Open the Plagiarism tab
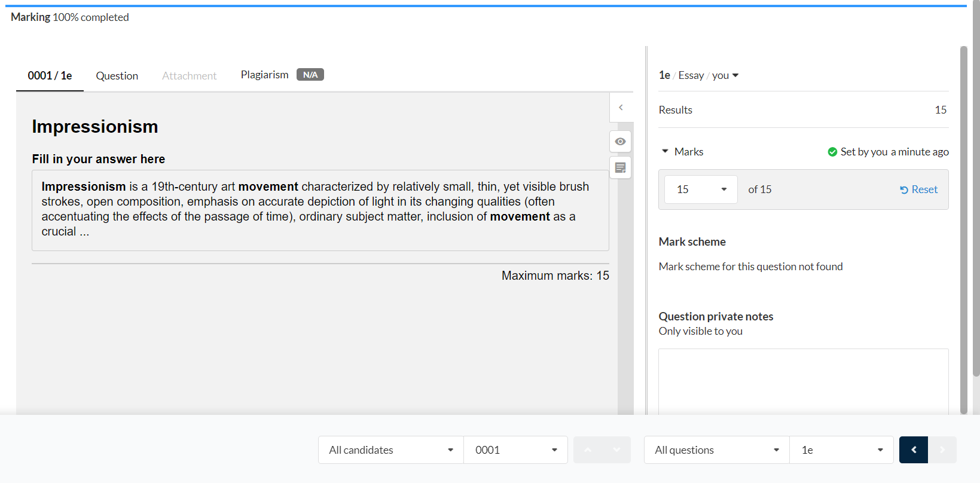 (x=264, y=75)
